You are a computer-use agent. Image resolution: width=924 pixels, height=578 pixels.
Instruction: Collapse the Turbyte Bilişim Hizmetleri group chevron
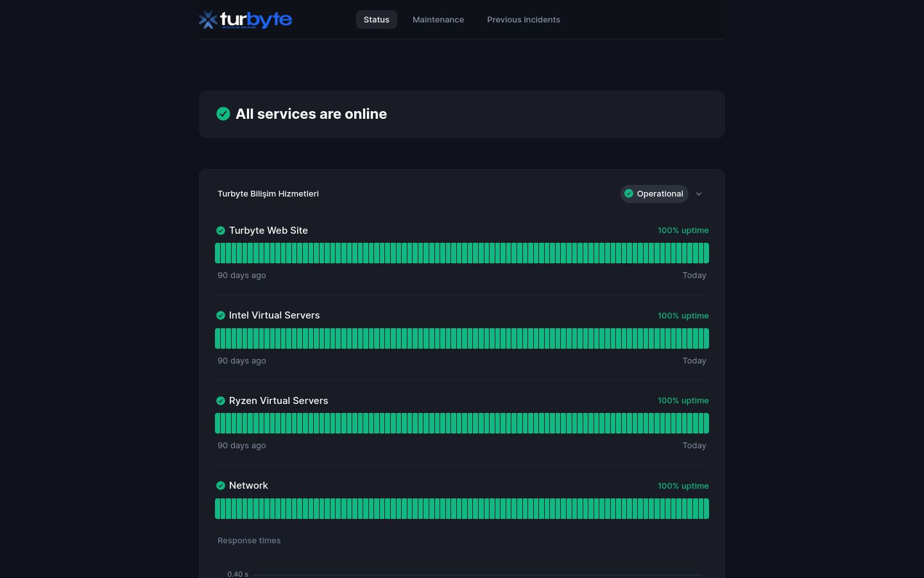tap(699, 194)
